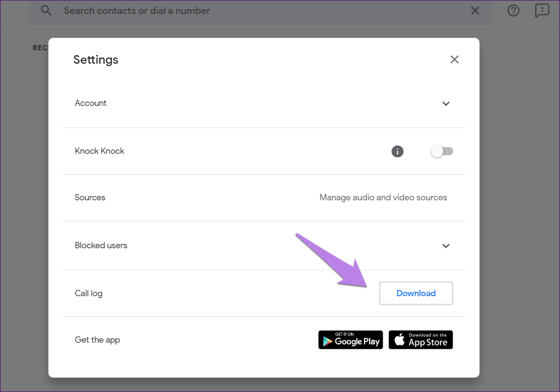Open the help question mark icon
The image size is (560, 392).
click(513, 11)
